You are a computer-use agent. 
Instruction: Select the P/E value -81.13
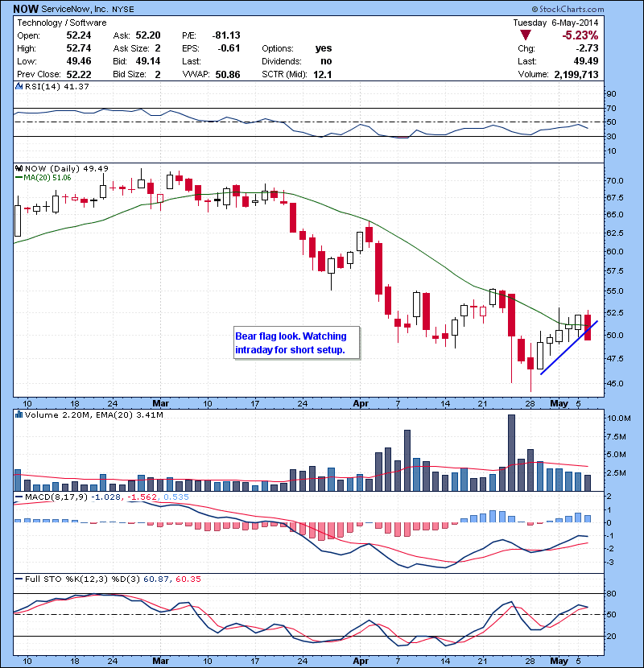click(226, 35)
